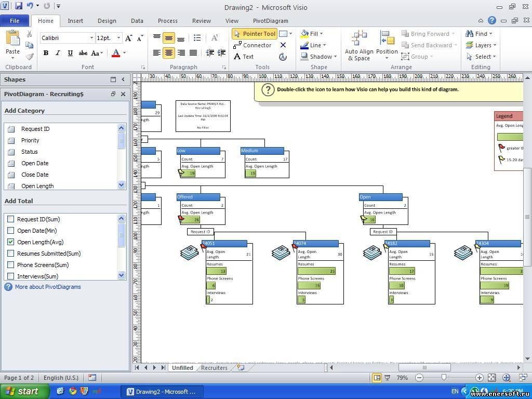The height and width of the screenshot is (399, 532).
Task: Click the language indicator EN in tray
Action: [x=455, y=392]
